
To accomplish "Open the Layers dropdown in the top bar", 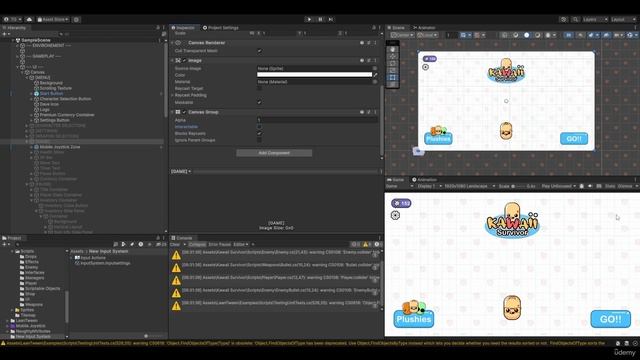I will tap(595, 19).
